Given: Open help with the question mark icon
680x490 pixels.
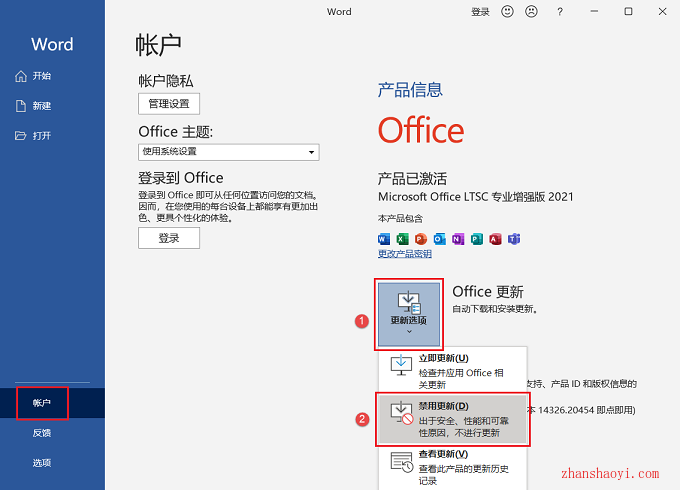Looking at the screenshot, I should pyautogui.click(x=560, y=12).
